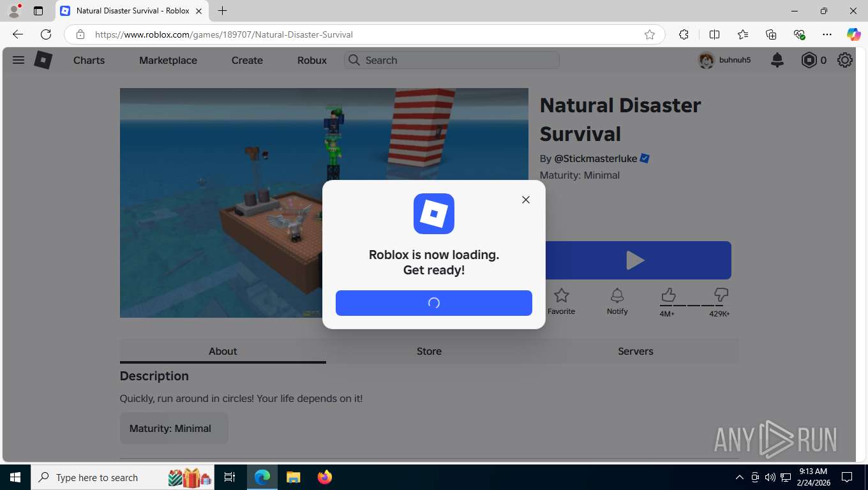
Task: Go to Create page
Action: pos(247,60)
